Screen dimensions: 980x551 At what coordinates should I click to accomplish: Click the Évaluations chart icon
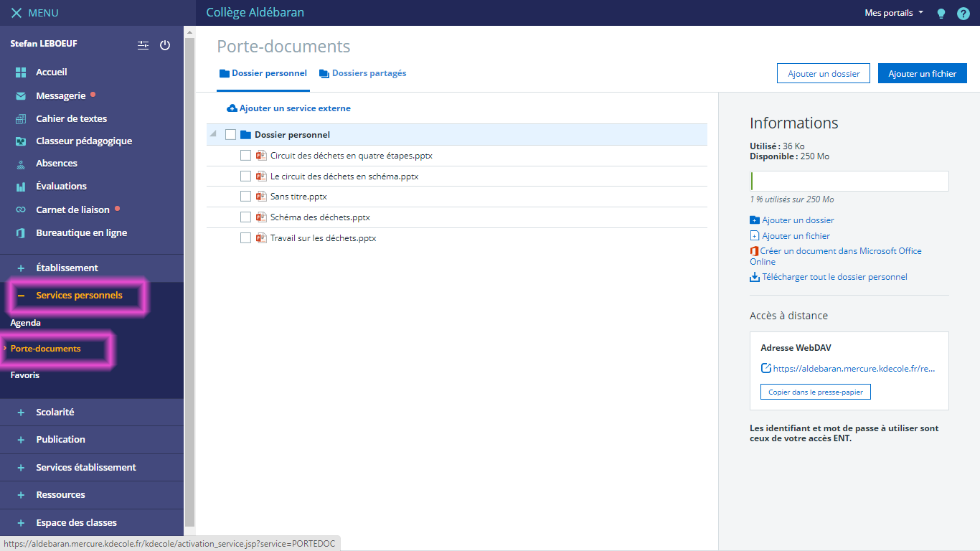click(21, 187)
